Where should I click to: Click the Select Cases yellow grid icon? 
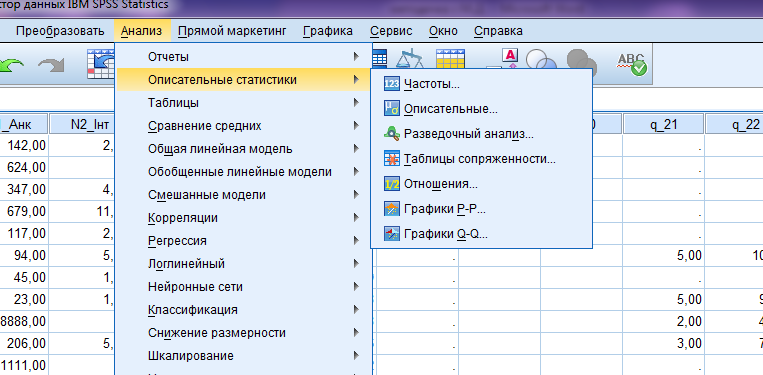click(451, 58)
